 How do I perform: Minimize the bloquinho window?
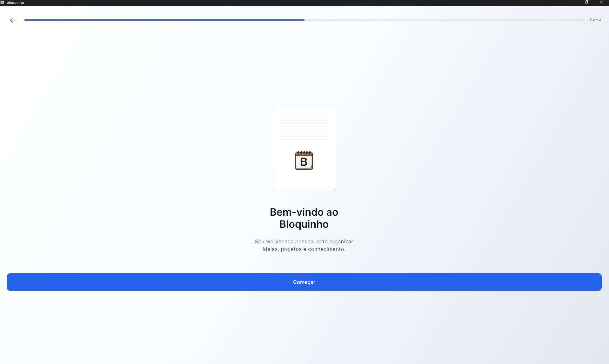pos(572,2)
